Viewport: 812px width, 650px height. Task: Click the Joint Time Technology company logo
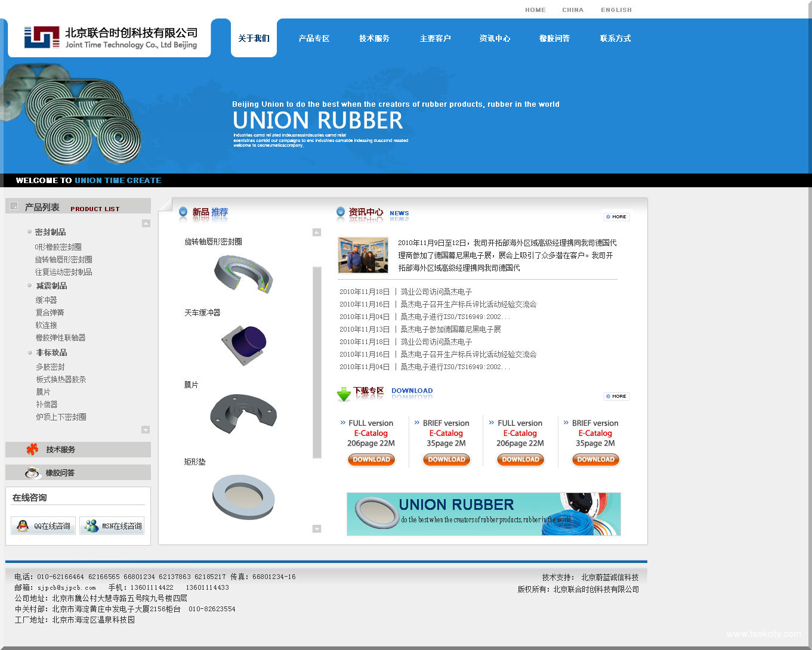pyautogui.click(x=110, y=38)
